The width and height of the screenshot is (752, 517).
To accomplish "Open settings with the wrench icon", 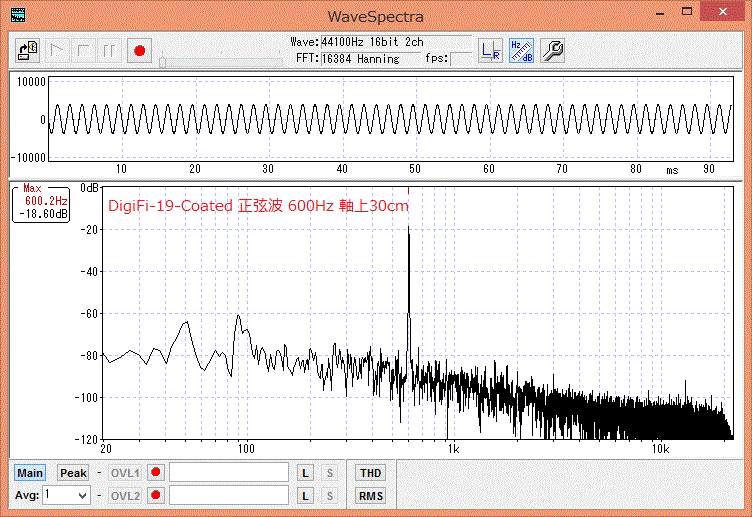I will [x=552, y=51].
